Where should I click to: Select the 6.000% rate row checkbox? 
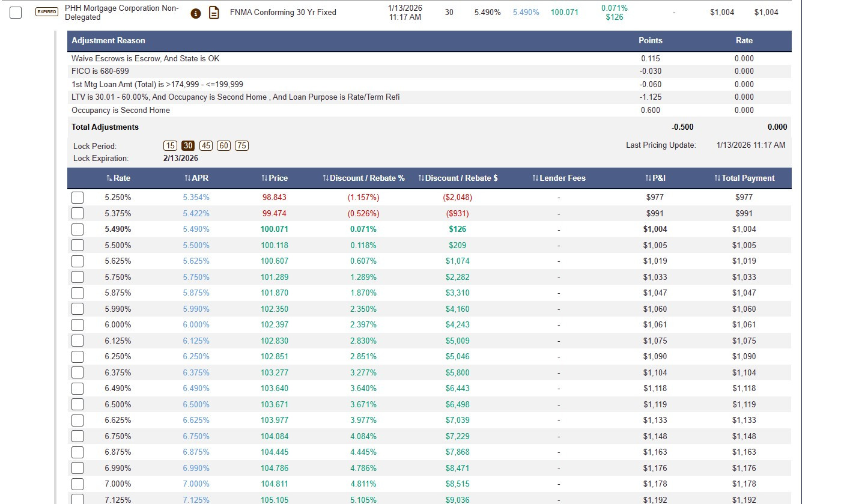point(77,324)
